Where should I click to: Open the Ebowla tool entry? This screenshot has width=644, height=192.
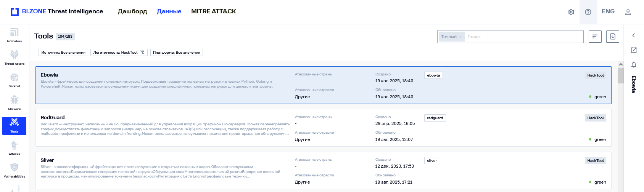click(x=324, y=85)
